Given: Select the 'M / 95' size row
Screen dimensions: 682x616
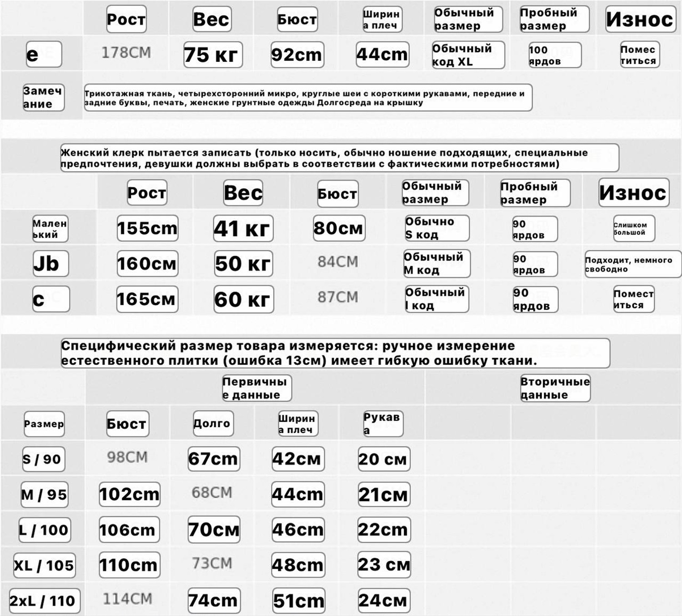Looking at the screenshot, I should pos(45,495).
